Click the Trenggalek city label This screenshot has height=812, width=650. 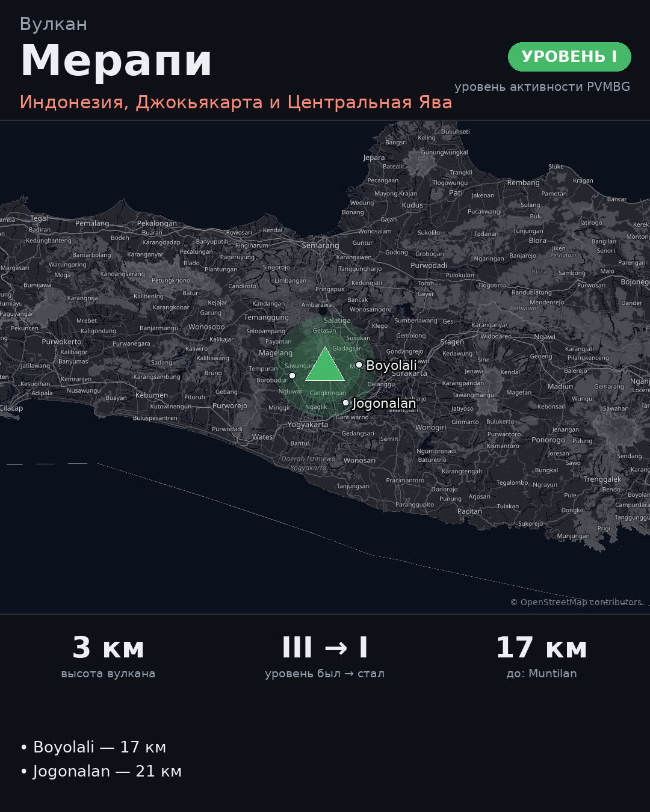click(602, 479)
